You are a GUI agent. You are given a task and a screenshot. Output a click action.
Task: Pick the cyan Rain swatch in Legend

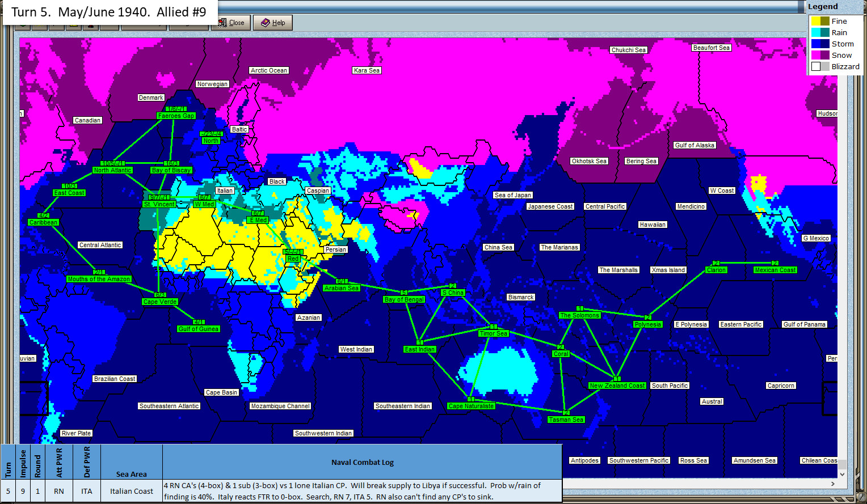[816, 32]
